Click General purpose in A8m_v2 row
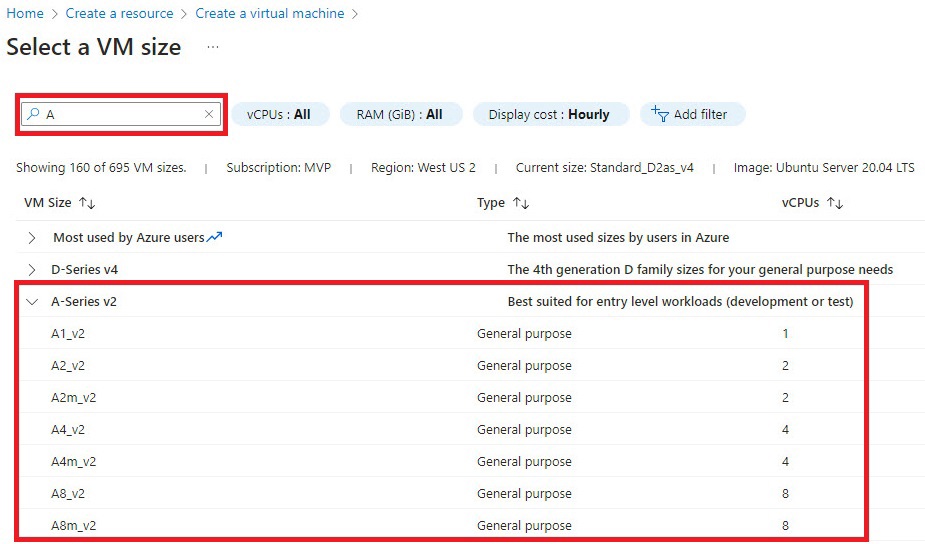925x544 pixels. [524, 525]
